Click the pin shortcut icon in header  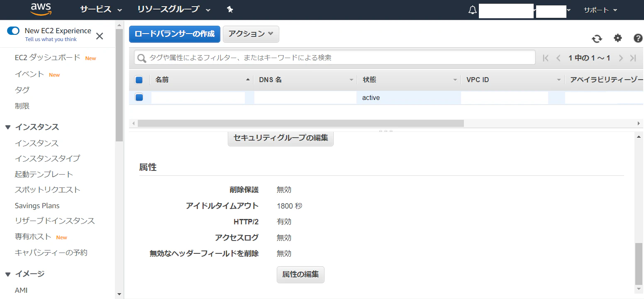230,10
